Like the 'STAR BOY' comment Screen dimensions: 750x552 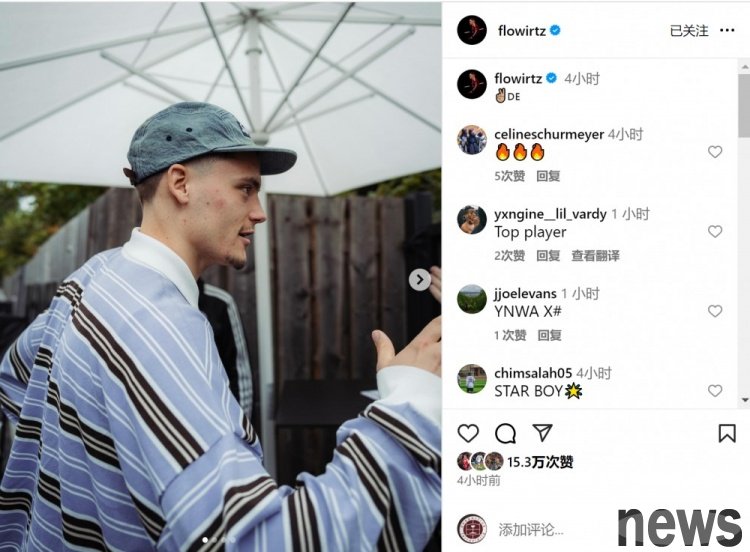[x=715, y=391]
